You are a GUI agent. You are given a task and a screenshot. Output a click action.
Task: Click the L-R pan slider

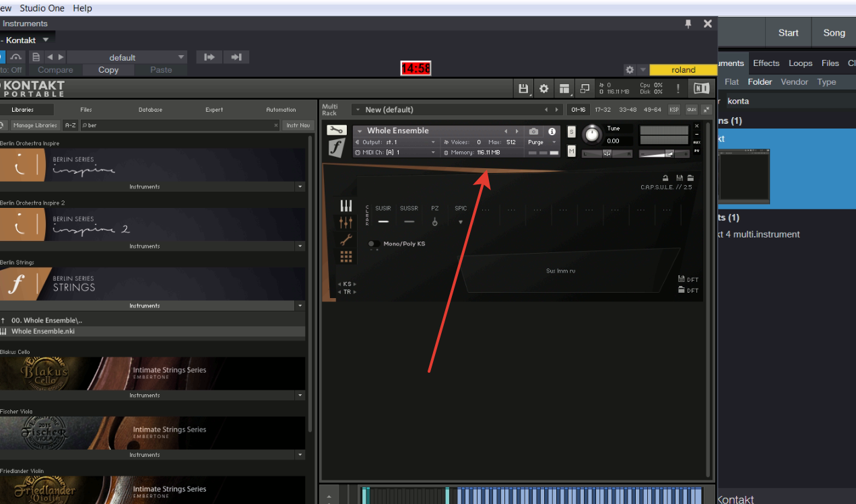607,153
